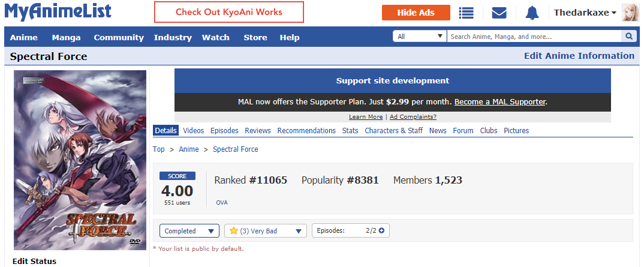Click in the Search Anime, Manga input field
644x267 pixels.
534,37
